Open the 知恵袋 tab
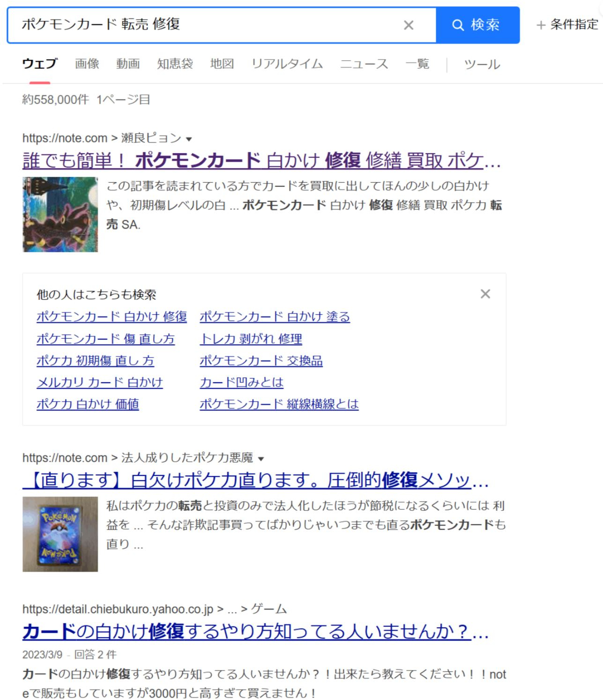Viewport: 603px width, 700px height. (x=175, y=64)
